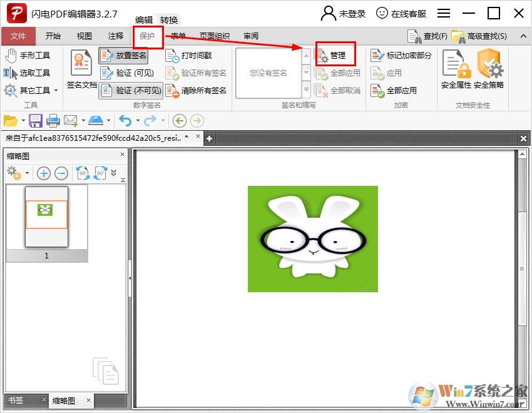Select page 1 thumbnail
This screenshot has width=532, height=413.
[x=46, y=217]
